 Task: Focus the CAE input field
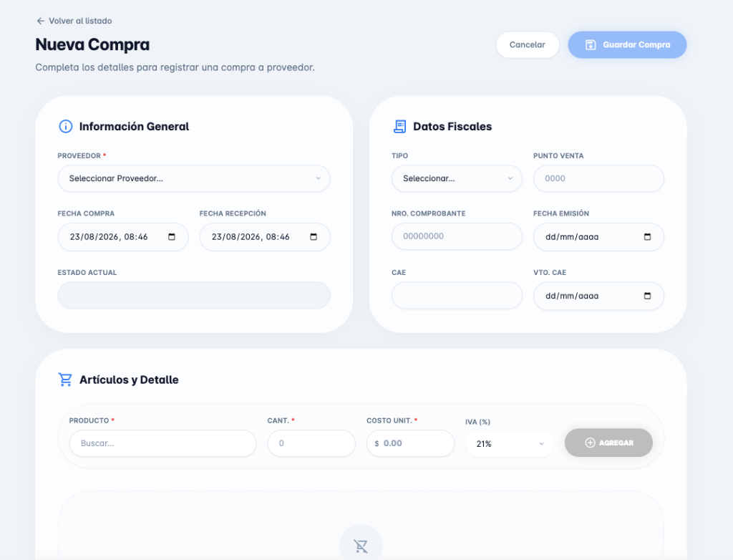457,295
